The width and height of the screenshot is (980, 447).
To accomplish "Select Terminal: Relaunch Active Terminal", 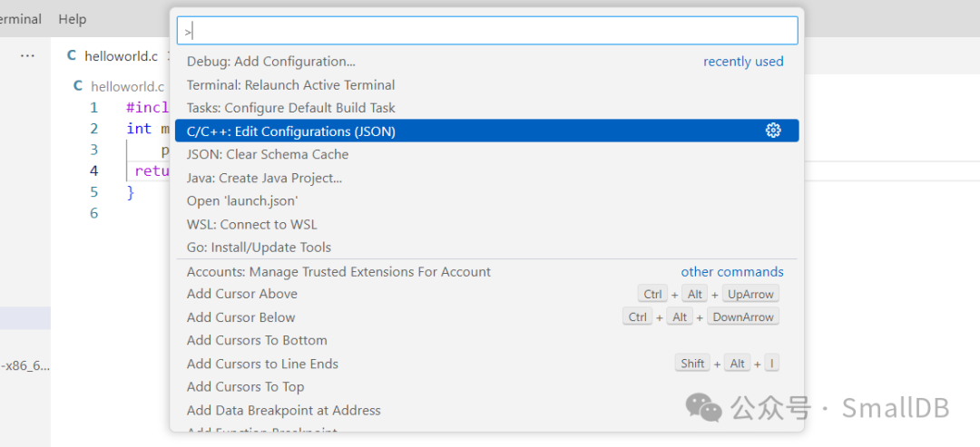I will [290, 85].
